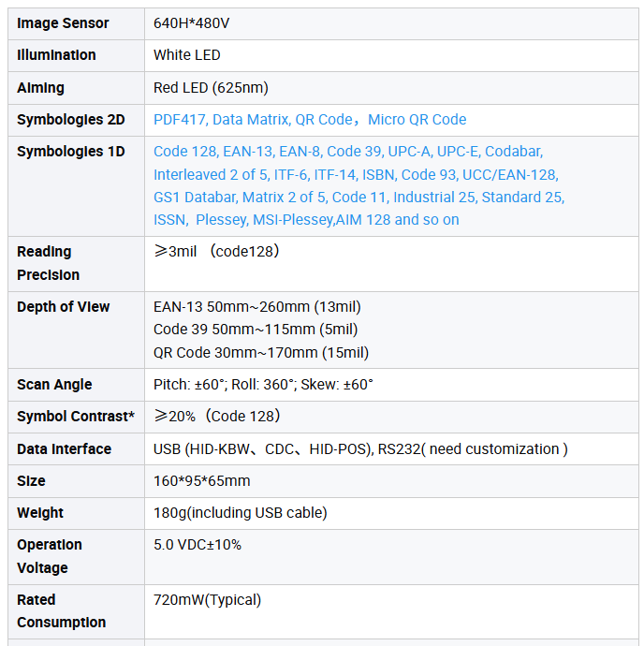Screen dimensions: 644x646
Task: Click the USB (HID-KBW, CDC, HID-POS) interface value
Action: [360, 449]
